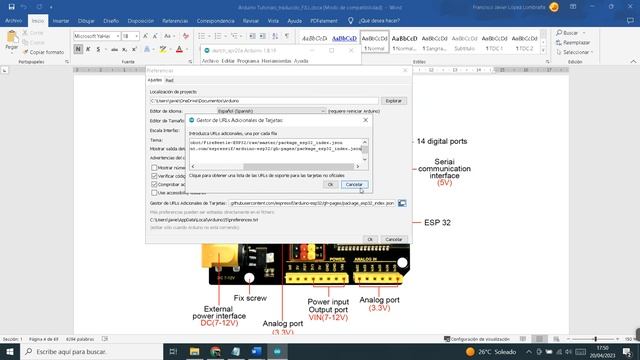The height and width of the screenshot is (360, 640).
Task: Uncheck the Comprobar actualizaciones checkbox
Action: tap(154, 184)
